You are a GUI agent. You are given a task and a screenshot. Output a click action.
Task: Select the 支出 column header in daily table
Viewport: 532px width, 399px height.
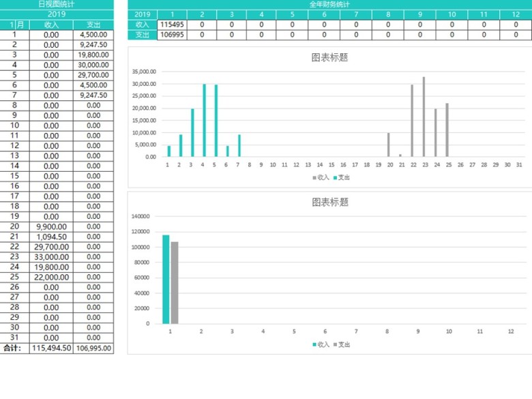[93, 25]
